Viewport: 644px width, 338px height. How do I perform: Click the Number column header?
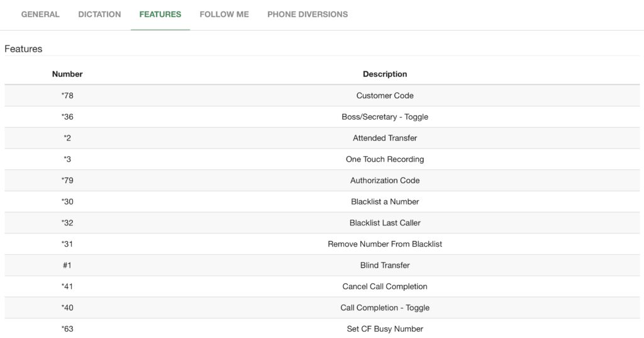click(67, 74)
